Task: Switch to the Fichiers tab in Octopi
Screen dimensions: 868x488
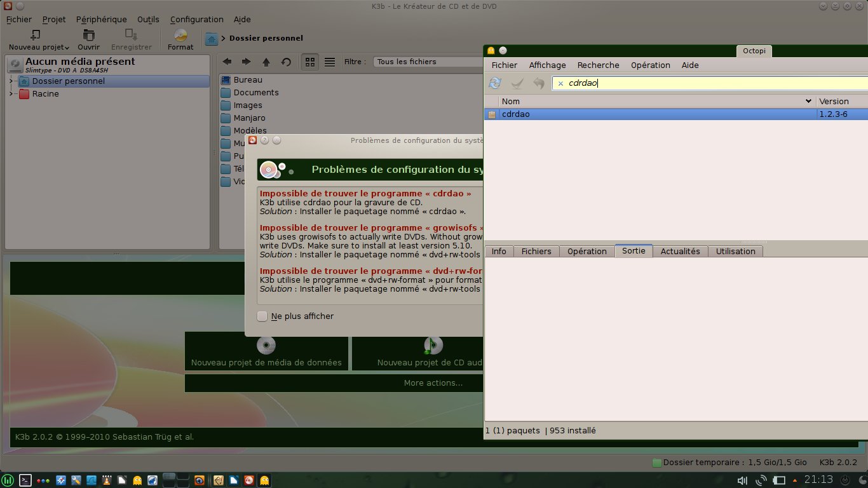Action: [536, 251]
